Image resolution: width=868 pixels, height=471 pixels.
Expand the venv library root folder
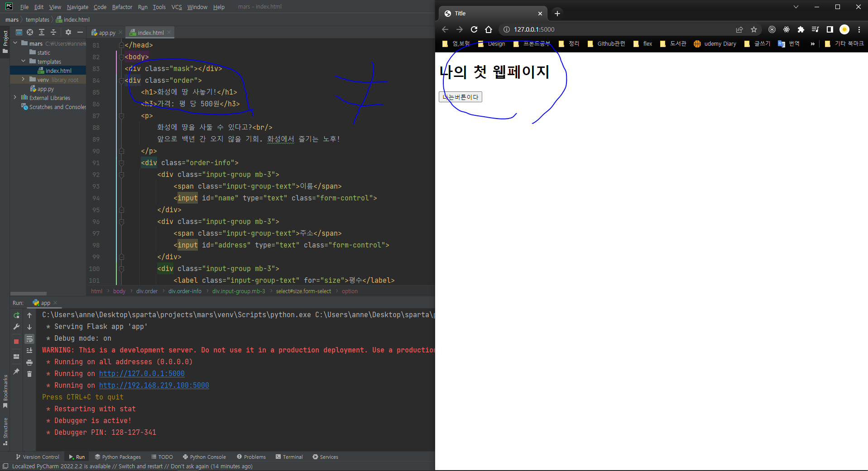coord(24,79)
